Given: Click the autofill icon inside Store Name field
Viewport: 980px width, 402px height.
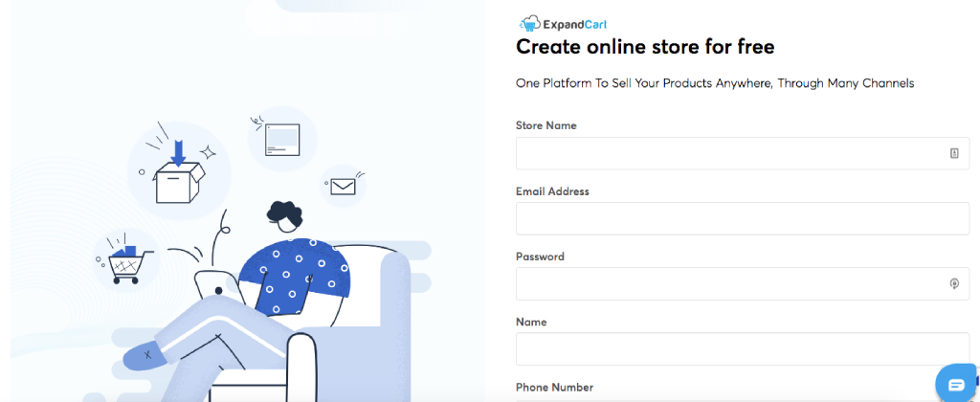Looking at the screenshot, I should tap(954, 153).
